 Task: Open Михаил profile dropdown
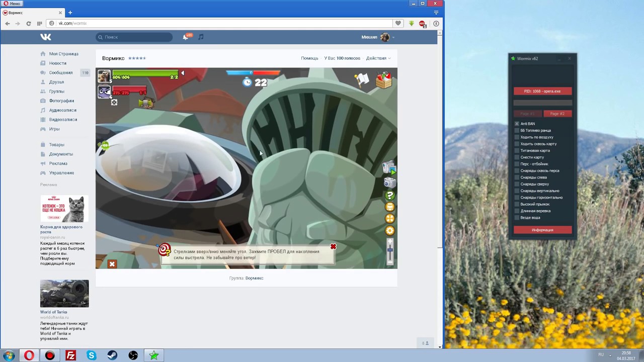click(x=378, y=37)
